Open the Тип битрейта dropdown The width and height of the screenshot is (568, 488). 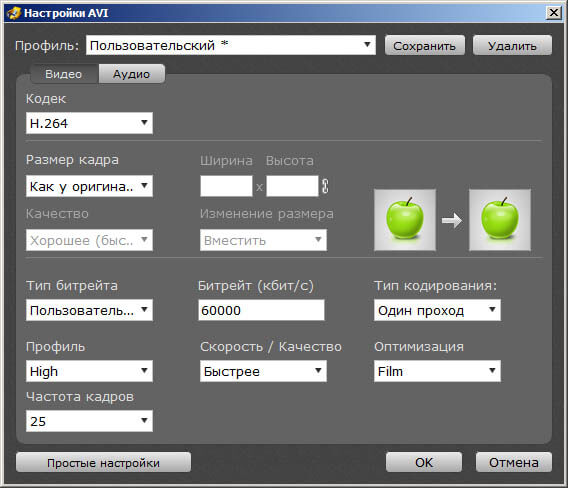[89, 310]
